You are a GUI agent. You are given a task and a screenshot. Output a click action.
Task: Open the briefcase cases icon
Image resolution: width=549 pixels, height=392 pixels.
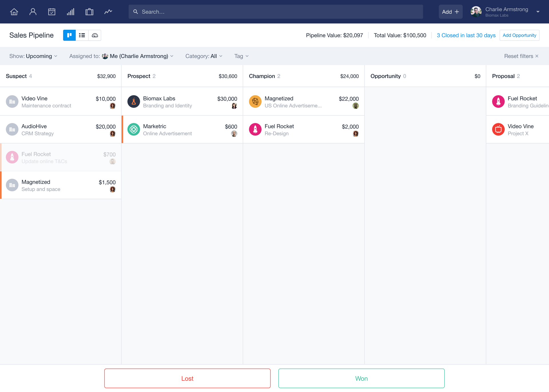tap(89, 12)
